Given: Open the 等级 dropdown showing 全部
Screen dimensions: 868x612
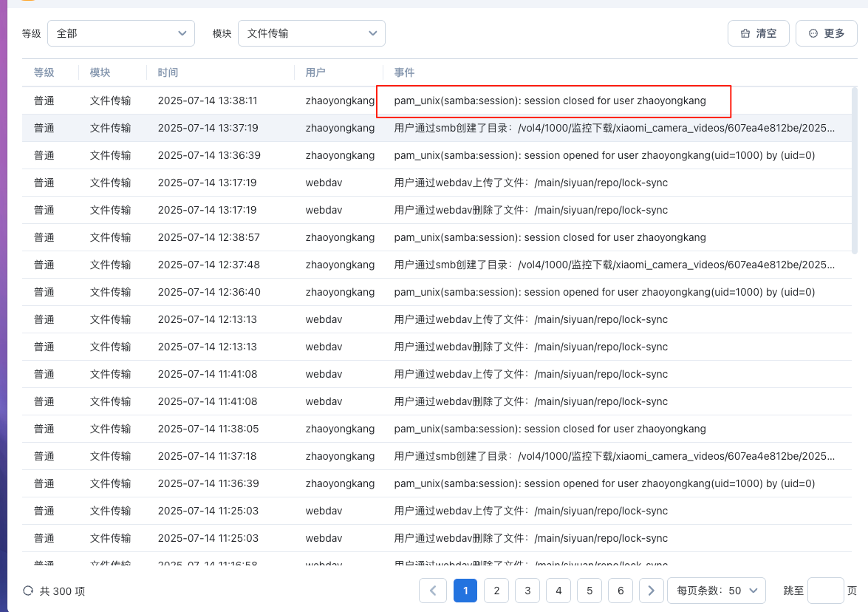Looking at the screenshot, I should click(121, 33).
